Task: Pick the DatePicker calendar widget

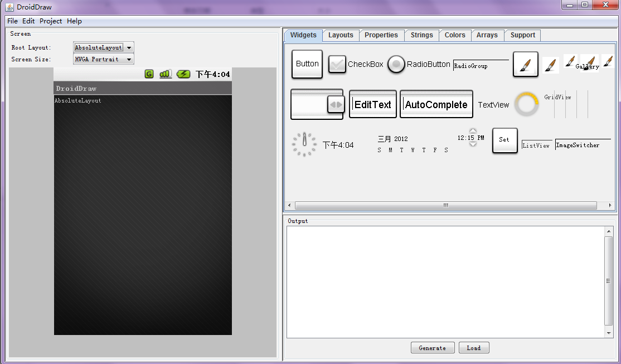Action: pos(413,144)
